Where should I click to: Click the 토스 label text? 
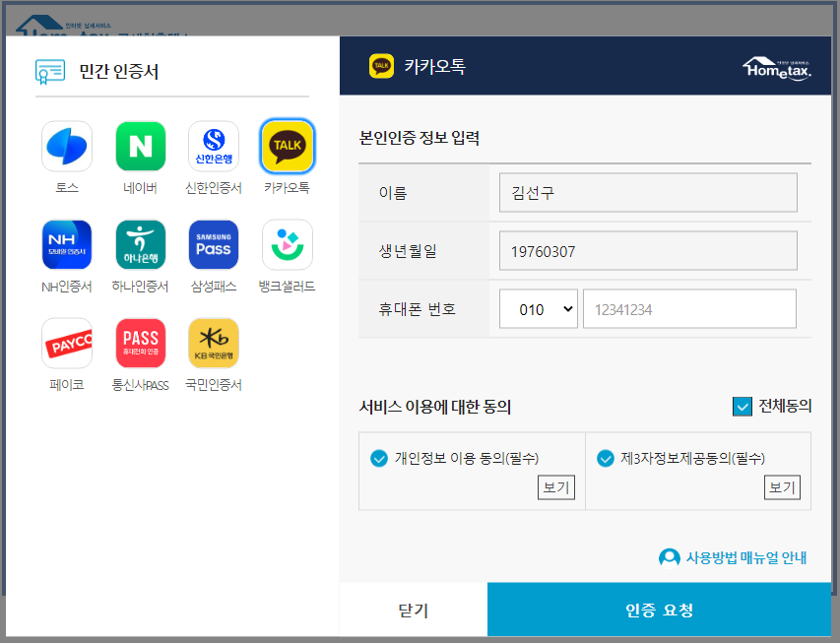click(67, 188)
